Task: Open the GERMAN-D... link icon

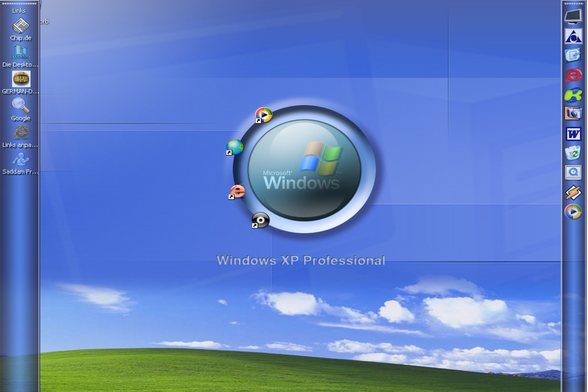Action: click(21, 79)
